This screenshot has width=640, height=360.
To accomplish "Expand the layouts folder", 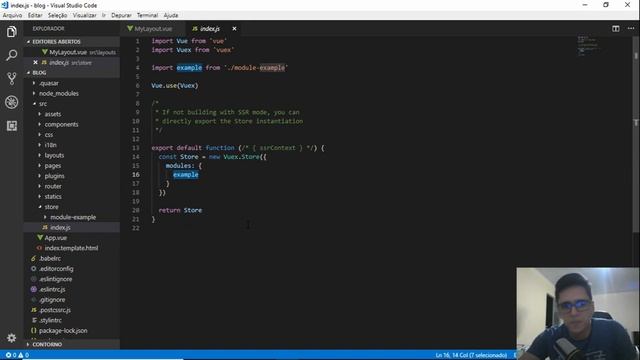I will point(72,156).
